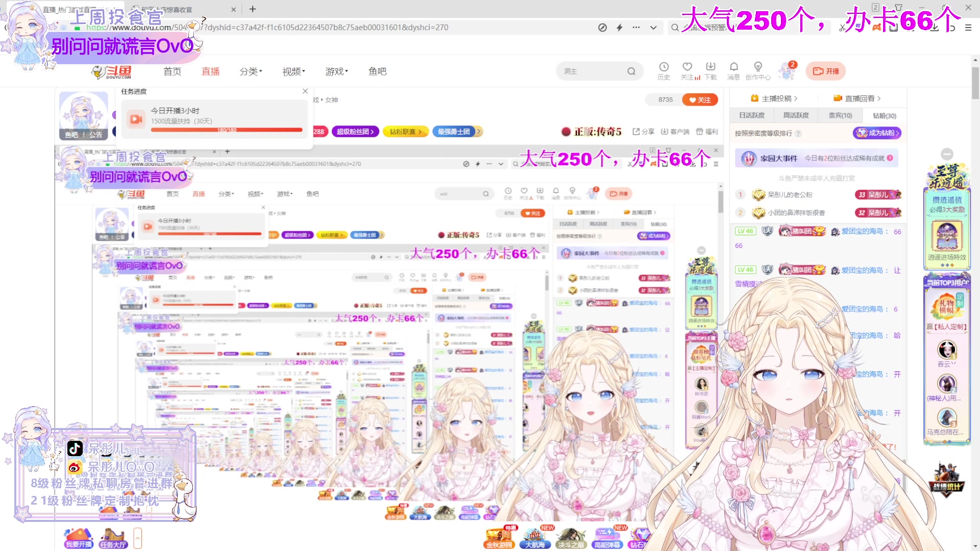The image size is (980, 551).
Task: Open the 超级粉丝团 badge link
Action: tap(355, 132)
